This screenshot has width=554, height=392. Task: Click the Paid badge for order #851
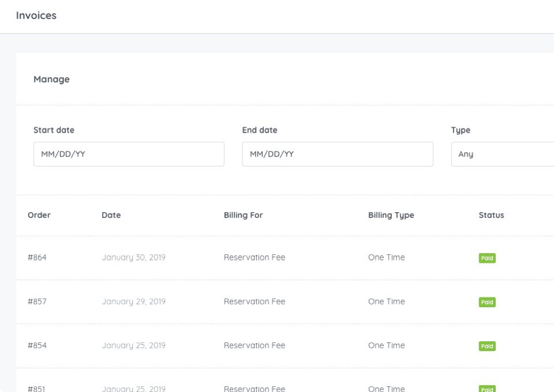click(487, 389)
